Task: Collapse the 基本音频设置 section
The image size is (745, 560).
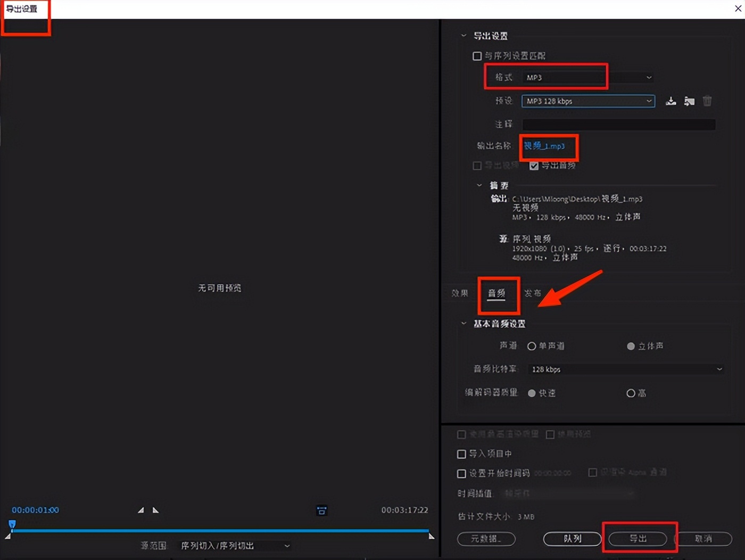Action: pos(463,324)
